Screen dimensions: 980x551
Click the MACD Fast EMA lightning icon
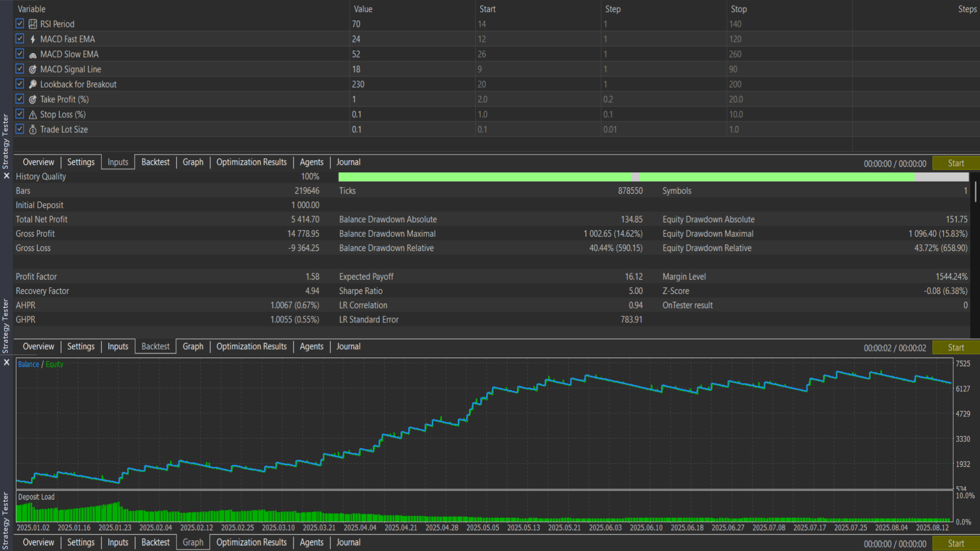(x=33, y=39)
